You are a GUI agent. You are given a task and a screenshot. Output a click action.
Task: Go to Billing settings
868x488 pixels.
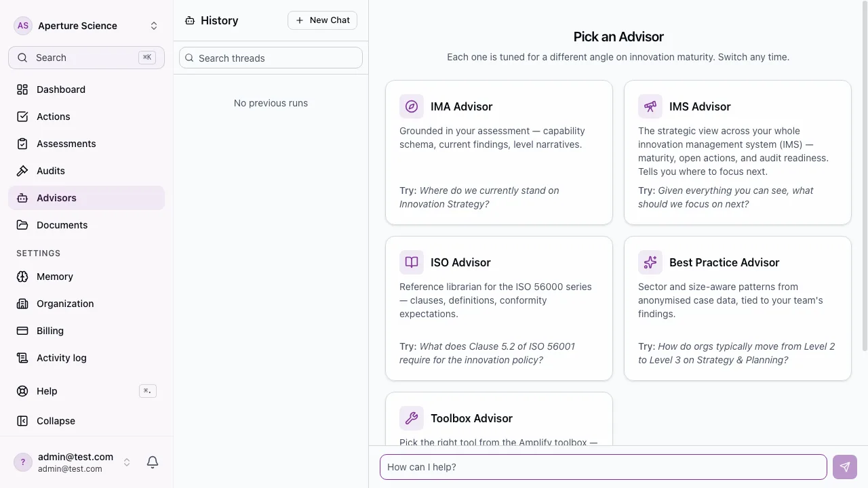pos(86,331)
